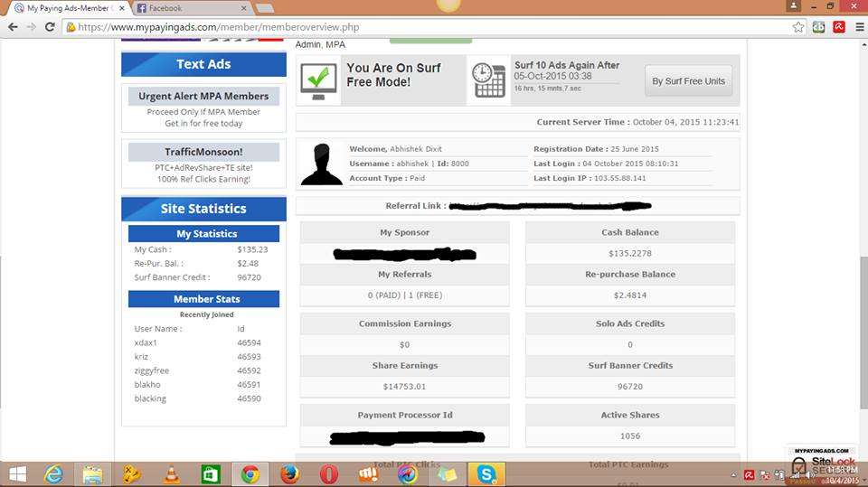Click recently joined user xdax1
The height and width of the screenshot is (487, 868).
146,342
